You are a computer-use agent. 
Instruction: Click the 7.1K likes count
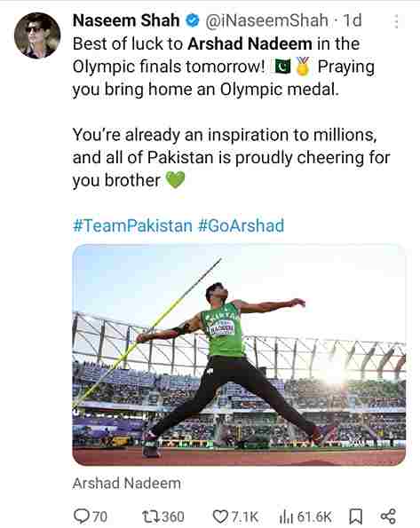pyautogui.click(x=244, y=516)
